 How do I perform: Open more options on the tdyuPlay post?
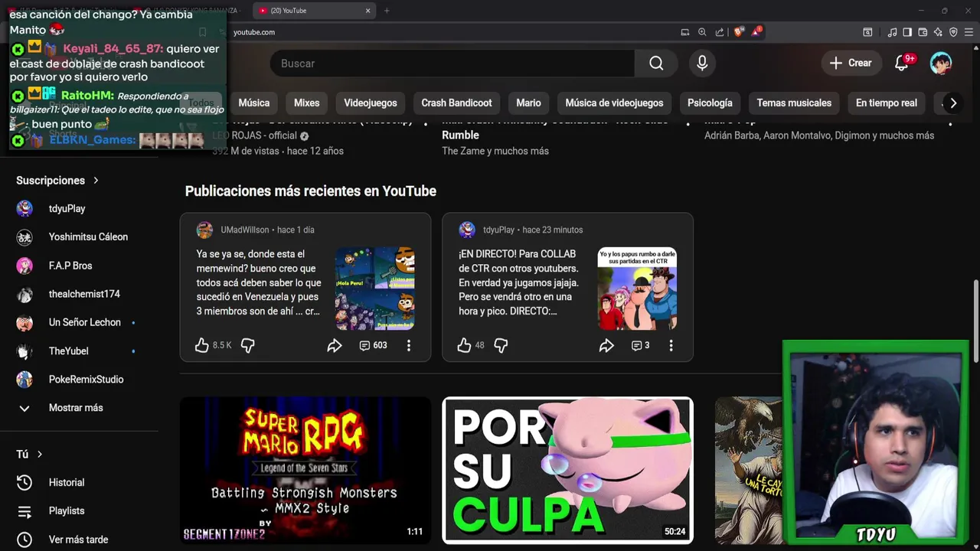tap(671, 345)
